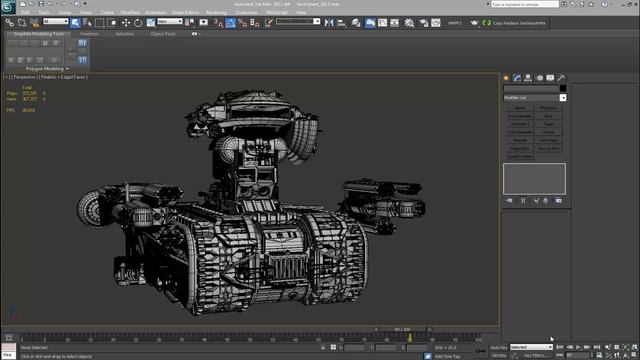The image size is (640, 360).
Task: Open the Rendering menu
Action: (x=216, y=13)
